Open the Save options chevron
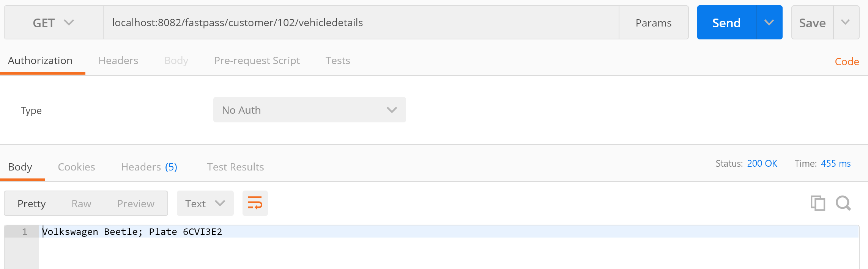Image resolution: width=868 pixels, height=269 pixels. coord(846,22)
